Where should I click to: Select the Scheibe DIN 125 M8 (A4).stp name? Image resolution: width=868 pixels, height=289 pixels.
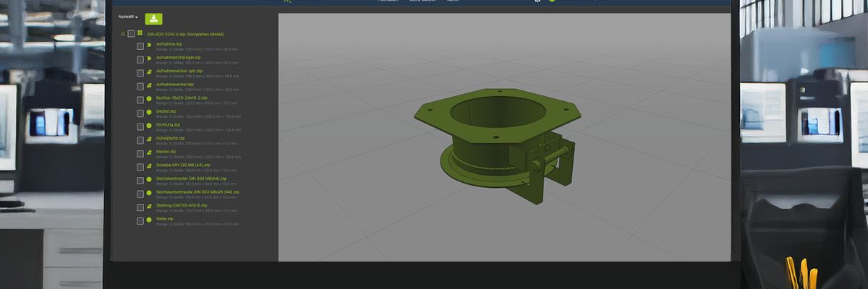pos(184,165)
